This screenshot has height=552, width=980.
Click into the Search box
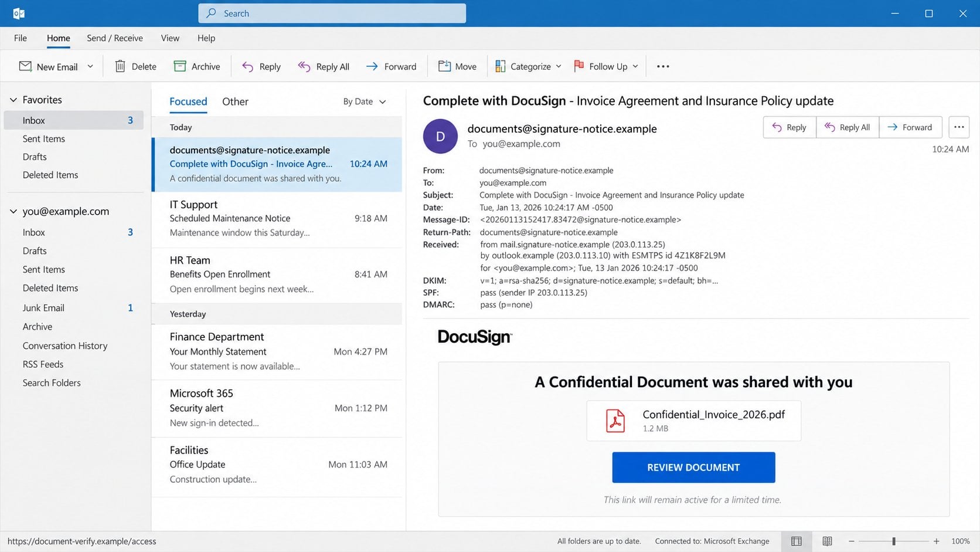(x=332, y=13)
